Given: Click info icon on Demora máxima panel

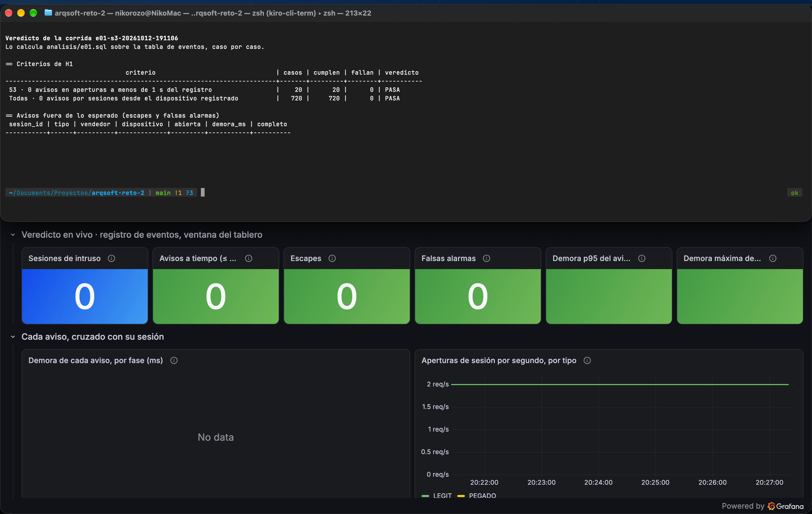Looking at the screenshot, I should pyautogui.click(x=773, y=258).
